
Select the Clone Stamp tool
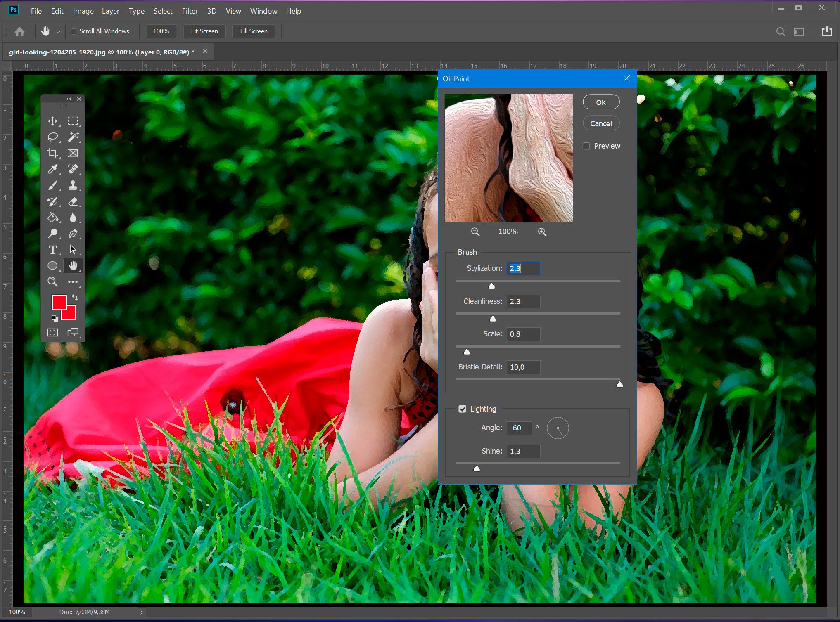point(74,186)
